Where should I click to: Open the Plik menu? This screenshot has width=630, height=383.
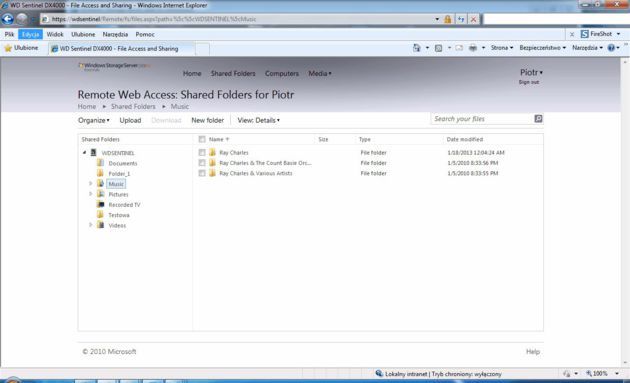9,35
